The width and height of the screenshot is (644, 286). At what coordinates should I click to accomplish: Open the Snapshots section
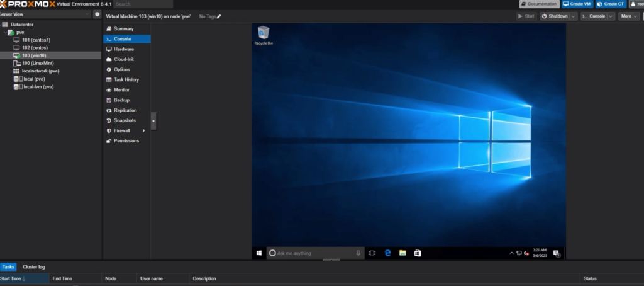(126, 120)
